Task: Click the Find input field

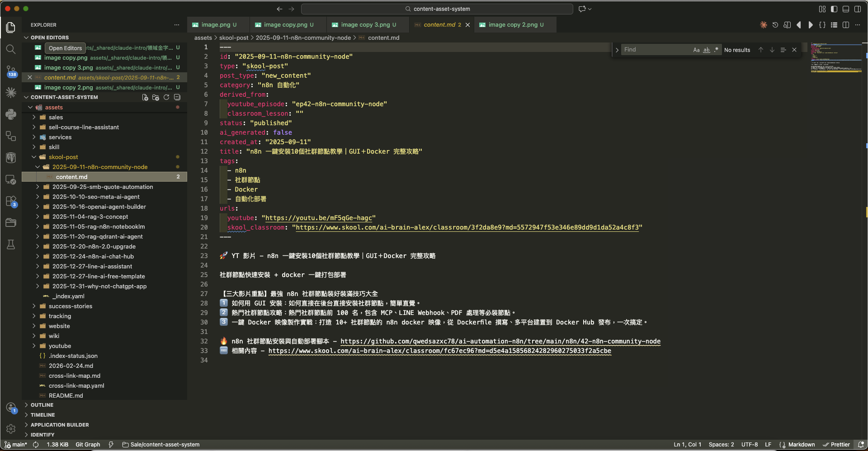Action: click(656, 50)
